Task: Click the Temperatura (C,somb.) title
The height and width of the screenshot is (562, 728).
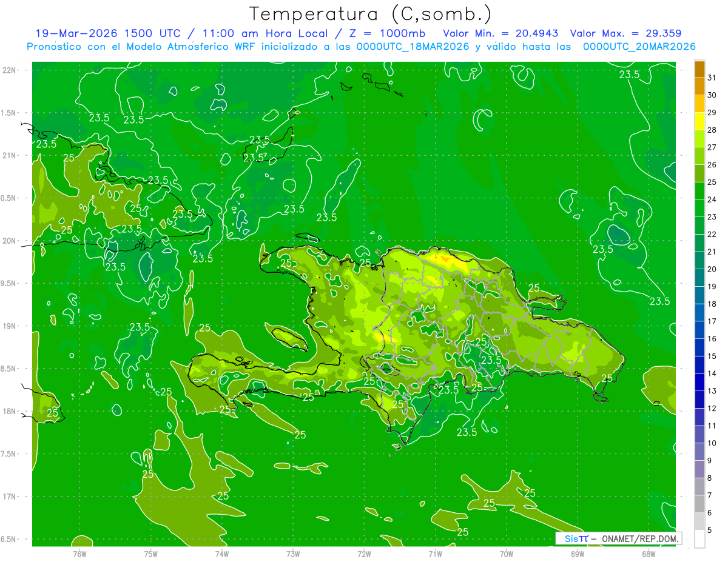Action: [x=370, y=13]
